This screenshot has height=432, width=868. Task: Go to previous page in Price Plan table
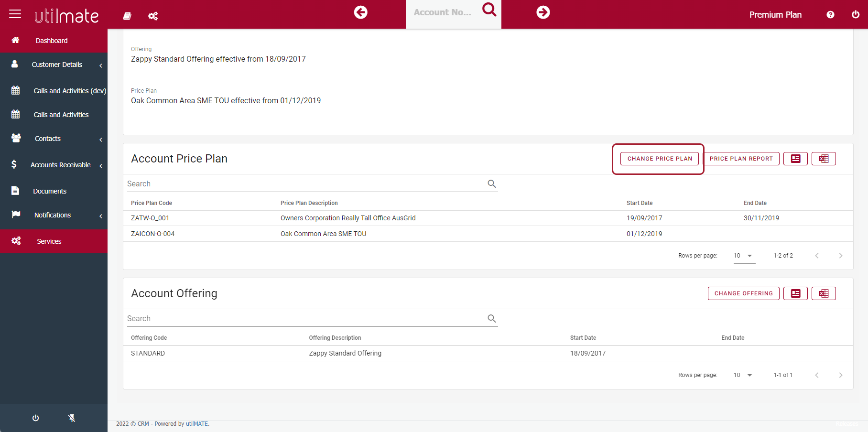point(817,256)
